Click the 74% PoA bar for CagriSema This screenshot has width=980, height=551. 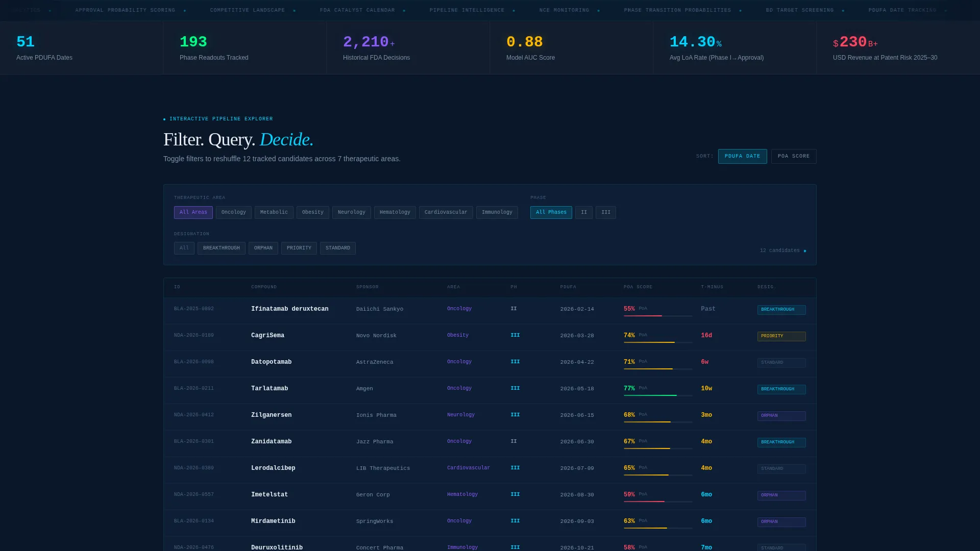point(657,342)
